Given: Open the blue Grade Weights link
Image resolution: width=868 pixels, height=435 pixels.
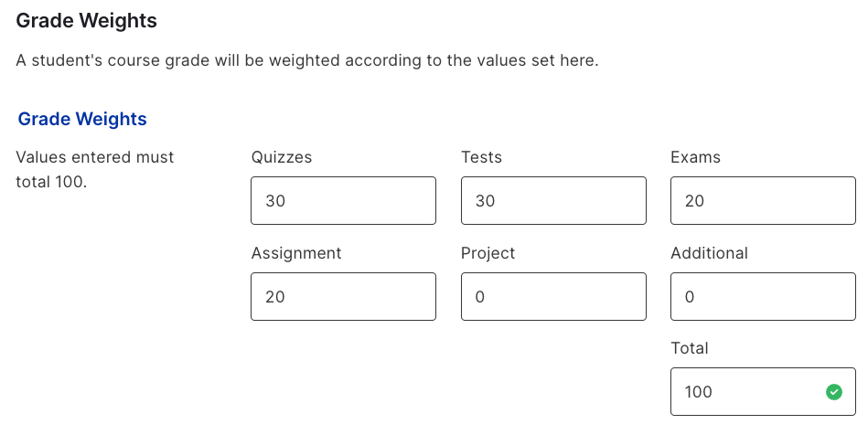Looking at the screenshot, I should coord(82,119).
